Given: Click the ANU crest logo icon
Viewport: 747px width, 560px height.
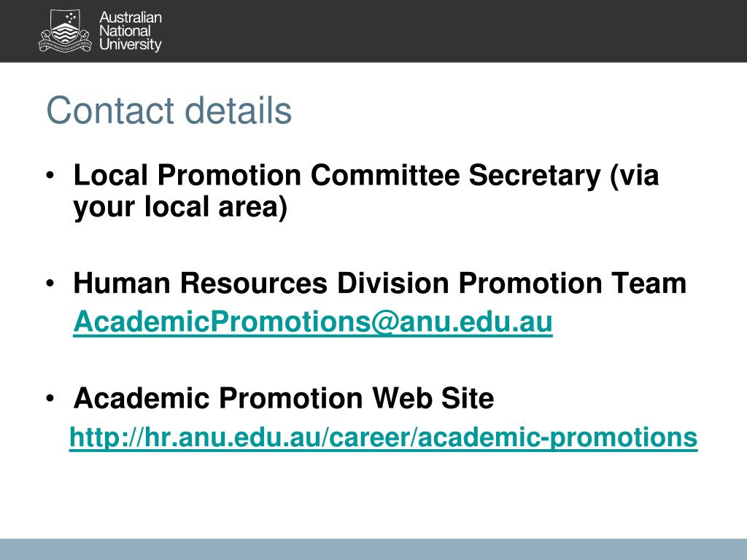Looking at the screenshot, I should point(64,31).
